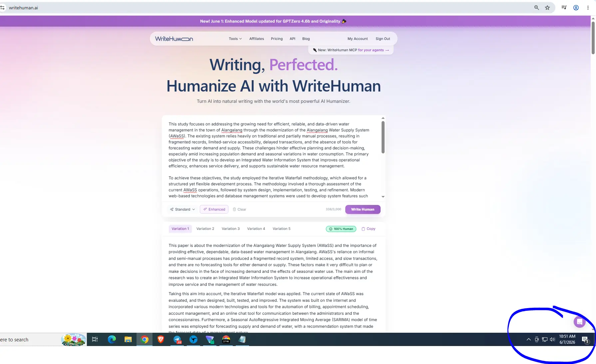Open the WriteHuman MCP for your agents link
The width and height of the screenshot is (596, 364).
351,50
